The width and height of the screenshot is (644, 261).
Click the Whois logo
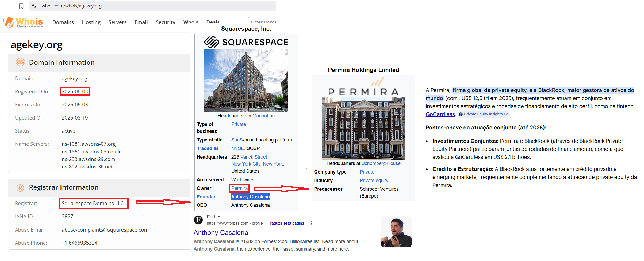[x=23, y=22]
